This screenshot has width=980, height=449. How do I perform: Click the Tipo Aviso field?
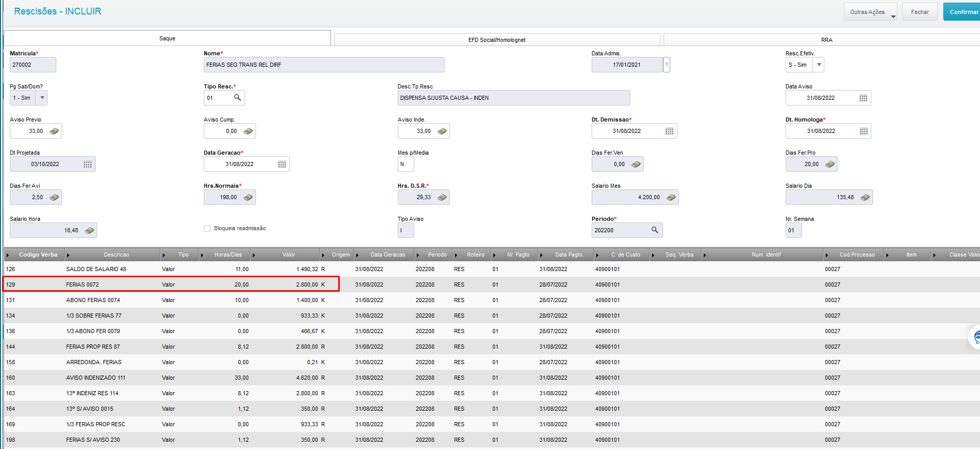tap(405, 230)
